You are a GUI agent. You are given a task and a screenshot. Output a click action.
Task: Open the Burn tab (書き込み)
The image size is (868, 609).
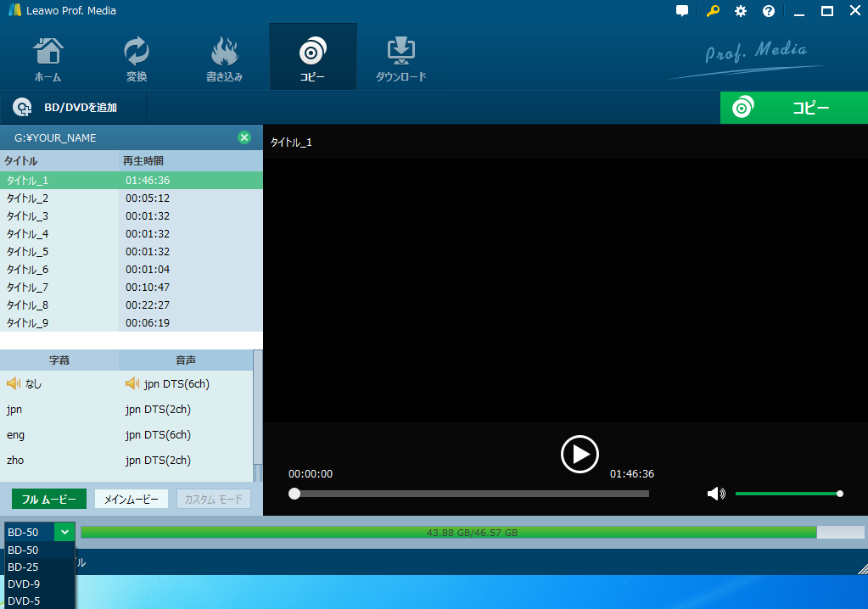point(224,58)
